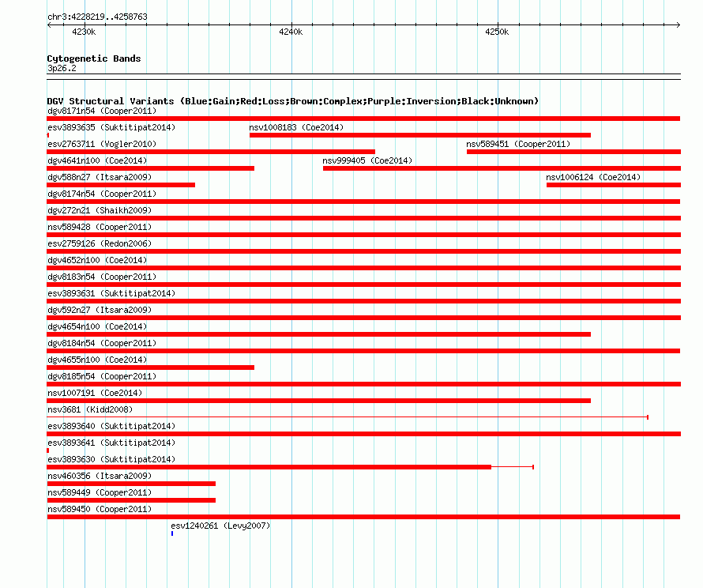Open nsv589450 (Cooper2011) label
Viewport: 703px width, 588px height.
tap(100, 509)
